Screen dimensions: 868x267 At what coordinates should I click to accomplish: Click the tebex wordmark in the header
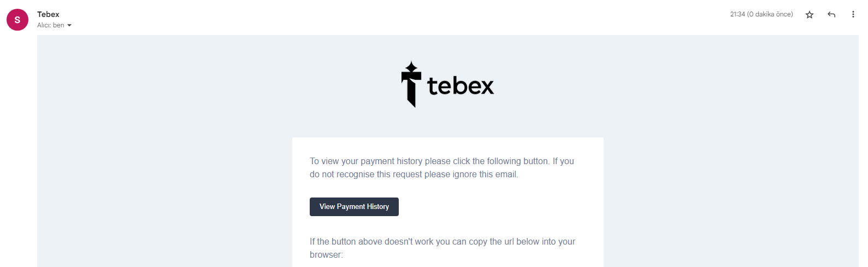(x=460, y=86)
